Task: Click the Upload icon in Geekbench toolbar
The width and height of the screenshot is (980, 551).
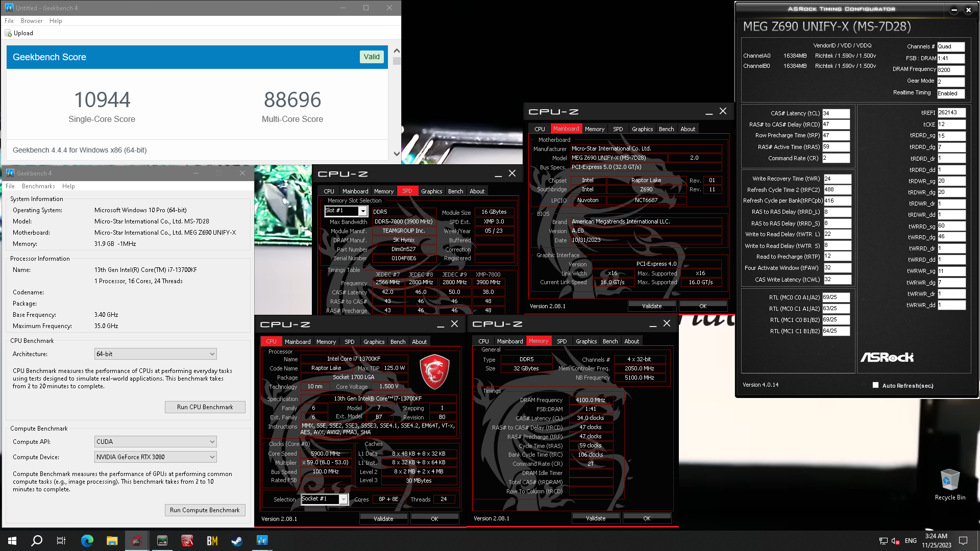Action: 8,33
